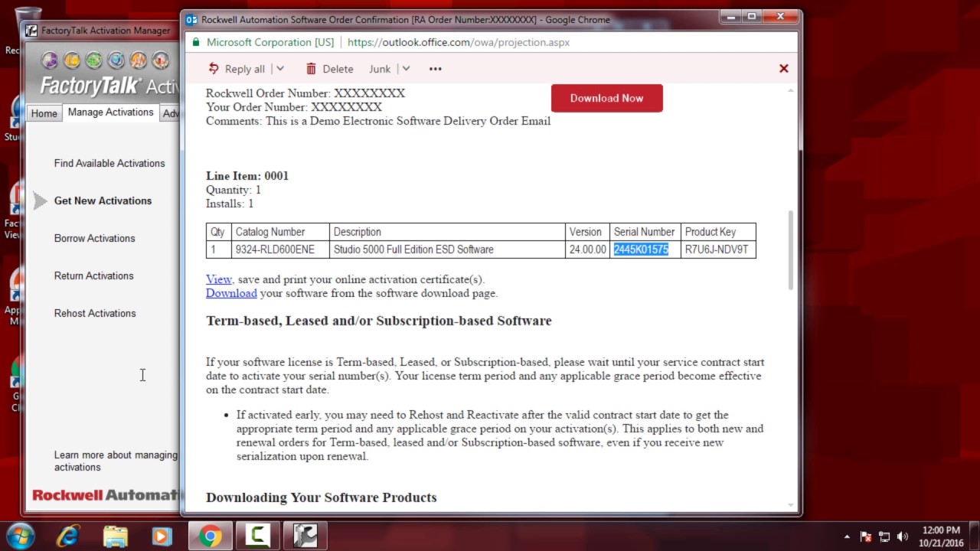Viewport: 980px width, 551px height.
Task: Click the Action Center flag tray icon
Action: point(866,537)
